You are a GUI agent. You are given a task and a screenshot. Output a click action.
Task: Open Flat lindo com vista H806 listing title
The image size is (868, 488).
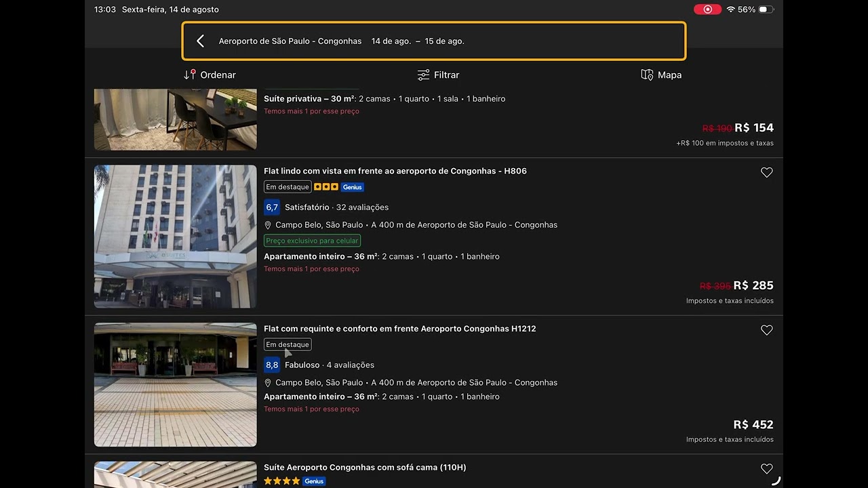[395, 171]
